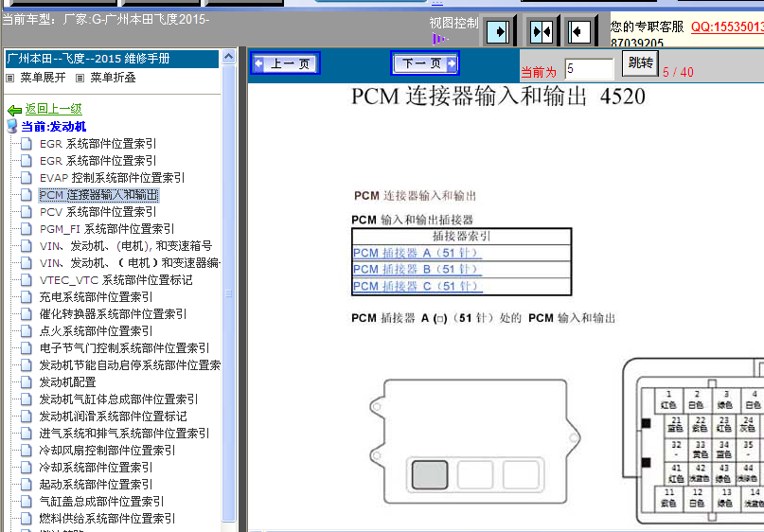The image size is (764, 532).
Task: Open EVAP 控制系统部件位置索引
Action: [x=112, y=178]
